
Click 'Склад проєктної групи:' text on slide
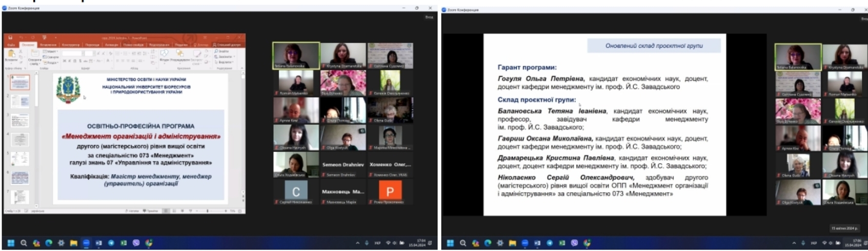537,100
